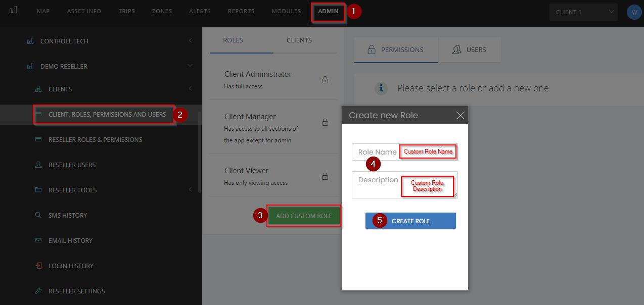644x305 pixels.
Task: Click the lock icon on Client Manager role
Action: coord(325,122)
